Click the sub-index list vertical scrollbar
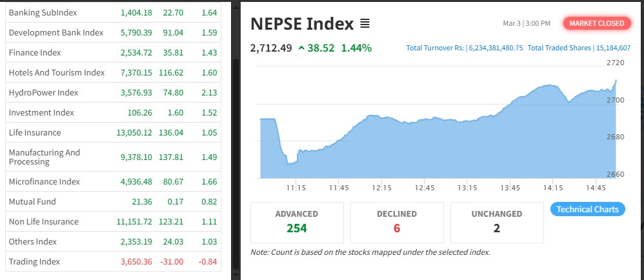 pyautogui.click(x=236, y=129)
